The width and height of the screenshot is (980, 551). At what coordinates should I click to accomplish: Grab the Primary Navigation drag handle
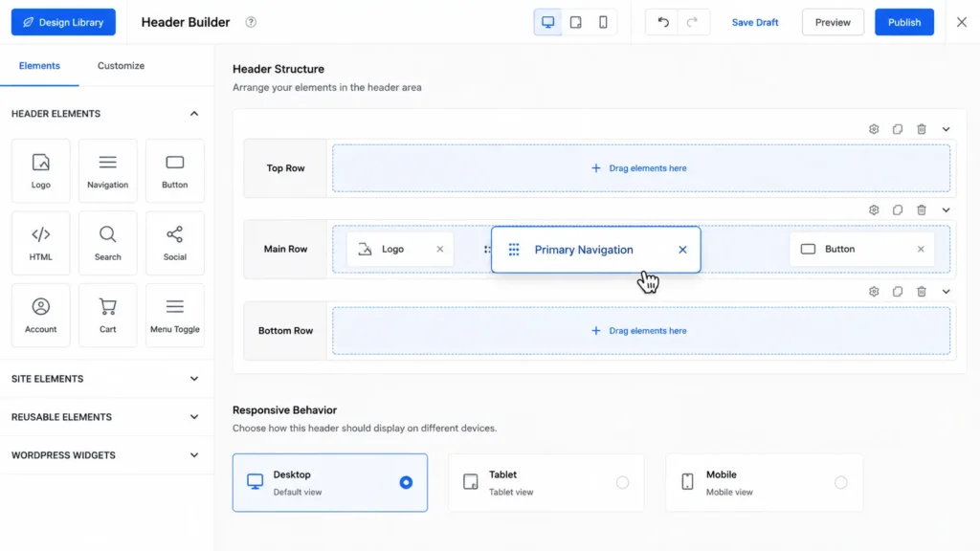(514, 250)
